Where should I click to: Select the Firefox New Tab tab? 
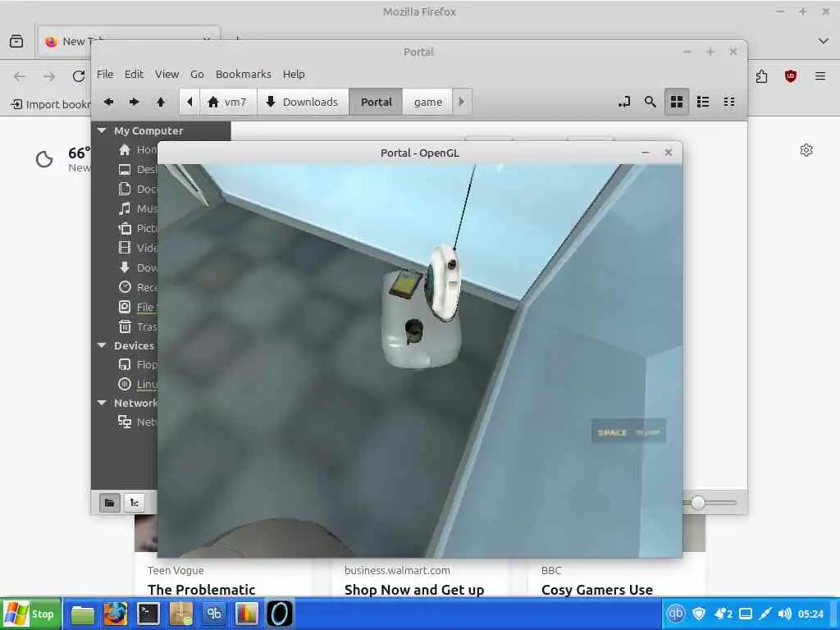click(x=128, y=41)
